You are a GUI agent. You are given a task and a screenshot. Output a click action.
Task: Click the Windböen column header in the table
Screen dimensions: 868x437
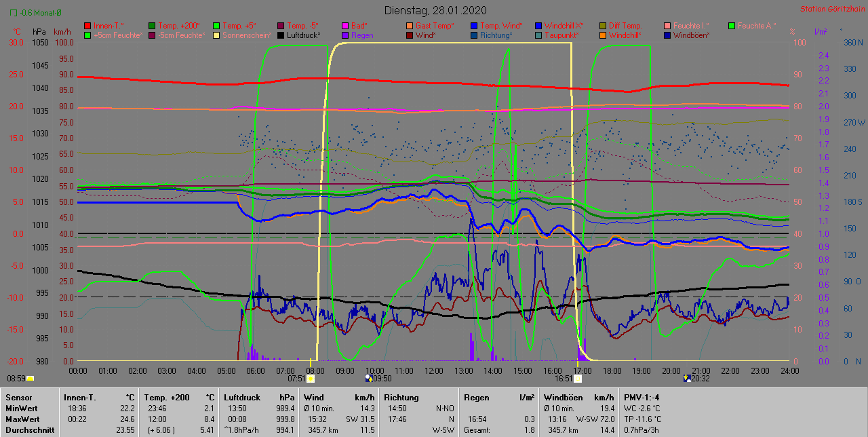(564, 398)
